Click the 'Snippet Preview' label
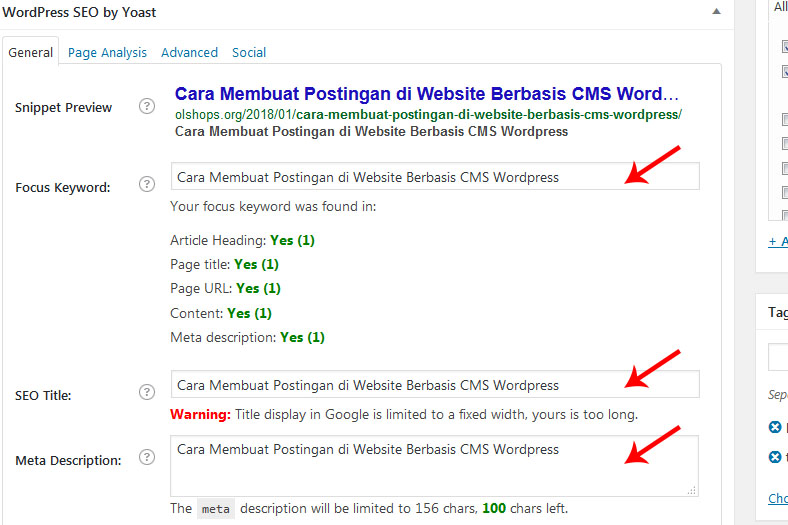Viewport: 788px width, 525px height. [x=63, y=108]
